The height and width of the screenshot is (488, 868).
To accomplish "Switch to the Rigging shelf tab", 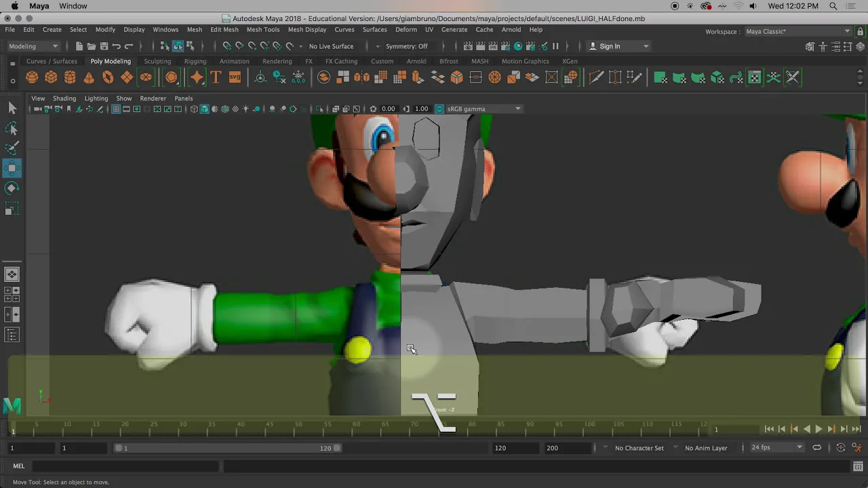I will 195,61.
